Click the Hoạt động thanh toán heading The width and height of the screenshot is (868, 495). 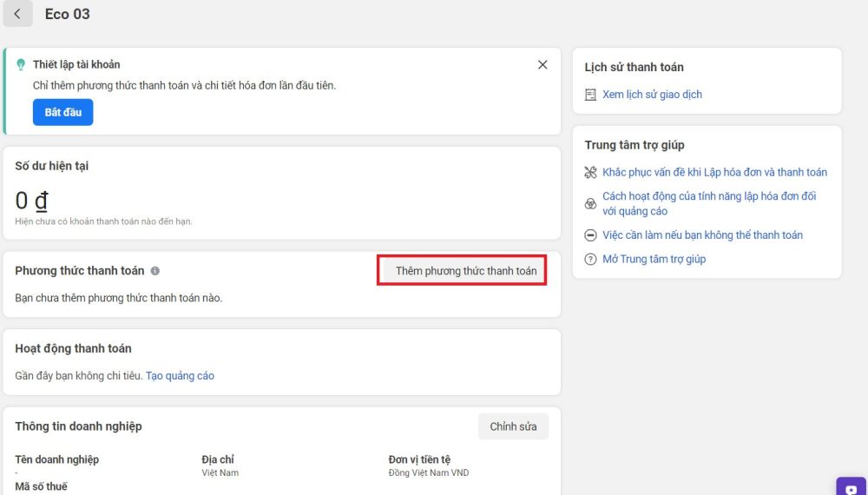[x=73, y=349]
